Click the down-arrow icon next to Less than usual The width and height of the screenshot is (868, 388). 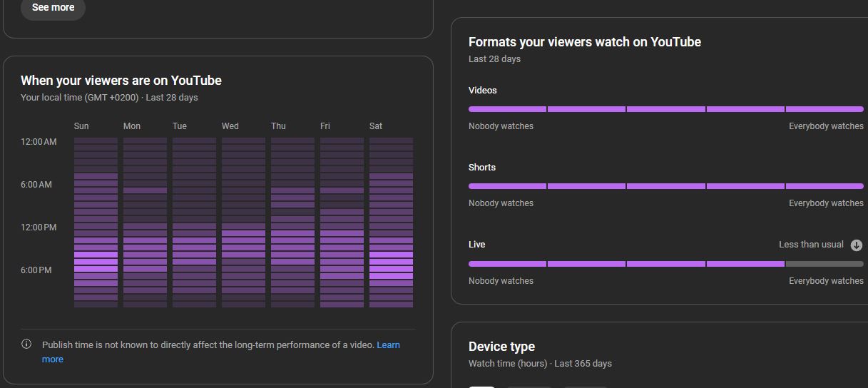(x=857, y=245)
